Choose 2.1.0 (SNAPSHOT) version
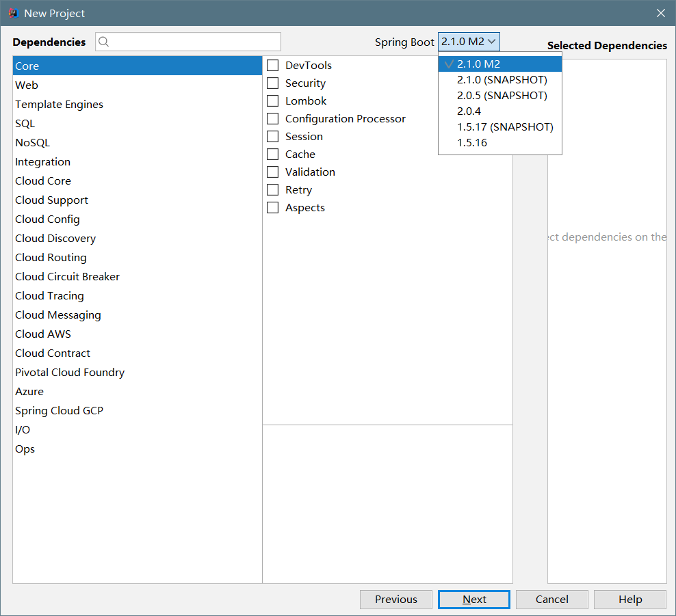Image resolution: width=676 pixels, height=616 pixels. click(x=502, y=80)
